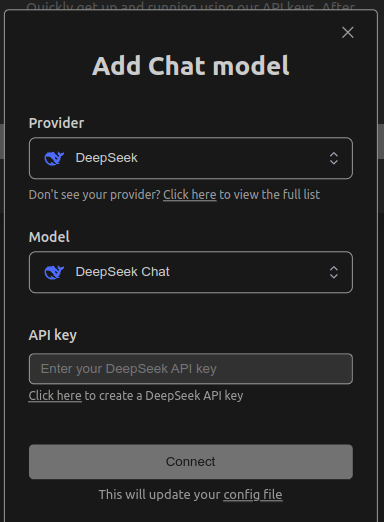Image resolution: width=384 pixels, height=522 pixels.
Task: Click the Model field label
Action: point(49,237)
